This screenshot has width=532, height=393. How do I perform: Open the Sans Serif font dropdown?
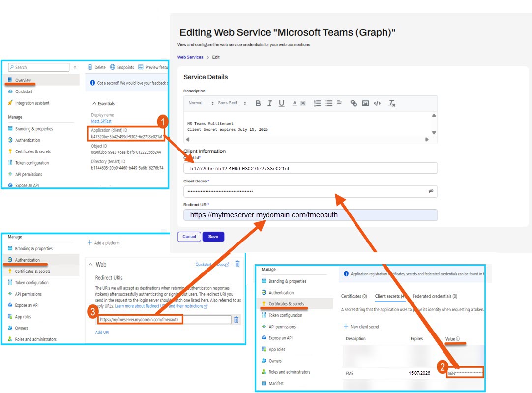point(232,103)
